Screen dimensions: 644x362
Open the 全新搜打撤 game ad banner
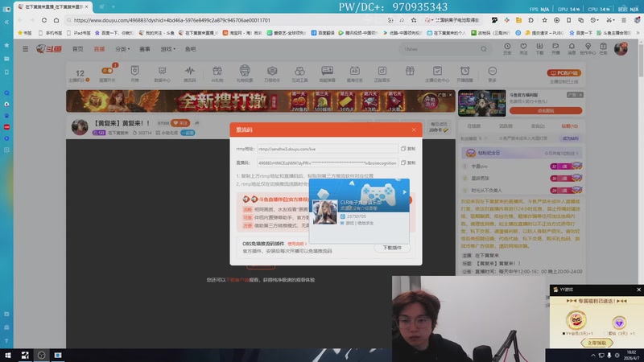click(260, 101)
